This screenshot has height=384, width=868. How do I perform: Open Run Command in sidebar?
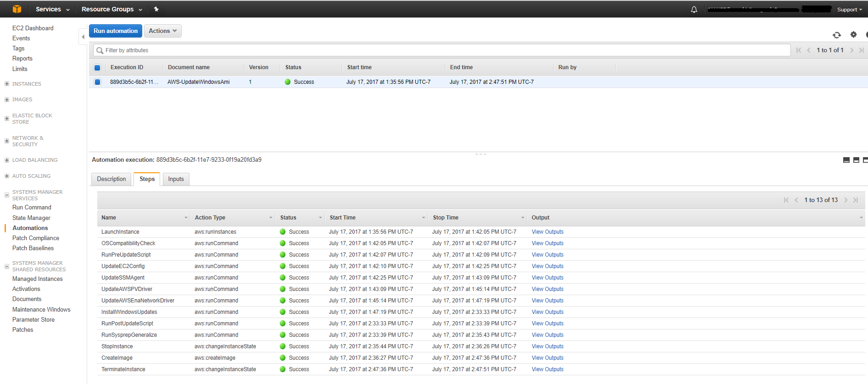(32, 208)
